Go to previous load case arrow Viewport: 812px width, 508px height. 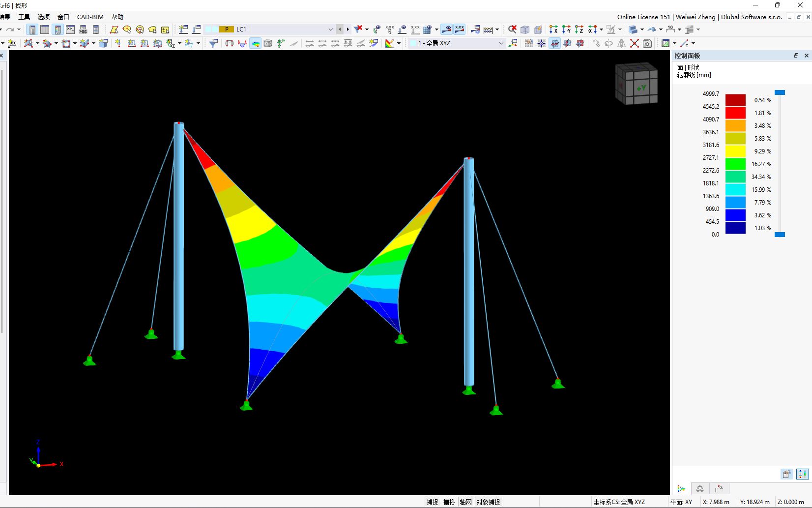(x=340, y=30)
